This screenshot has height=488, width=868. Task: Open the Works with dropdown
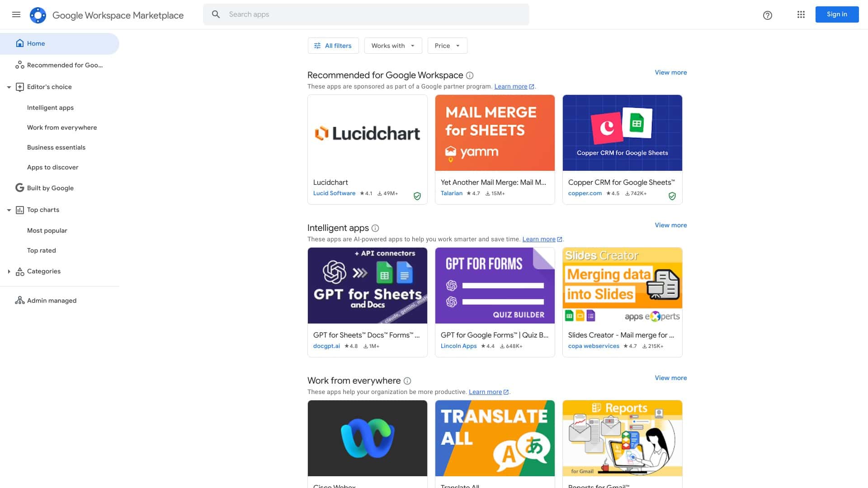click(392, 45)
